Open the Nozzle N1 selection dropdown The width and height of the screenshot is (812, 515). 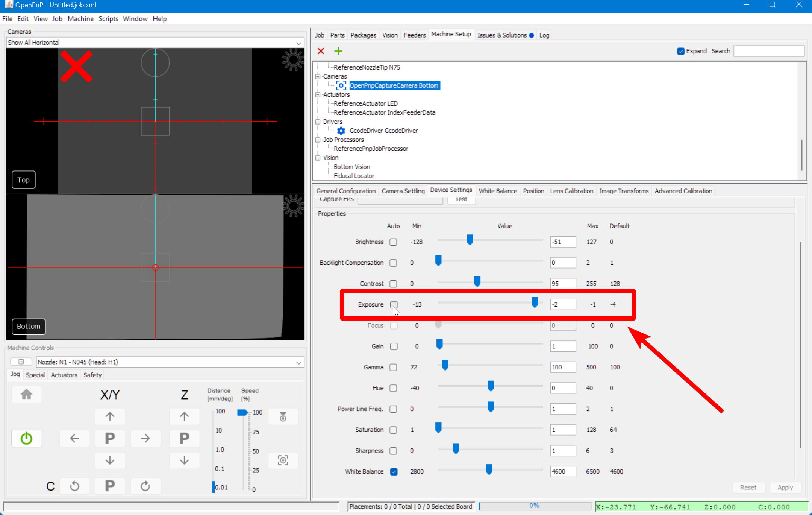click(170, 362)
